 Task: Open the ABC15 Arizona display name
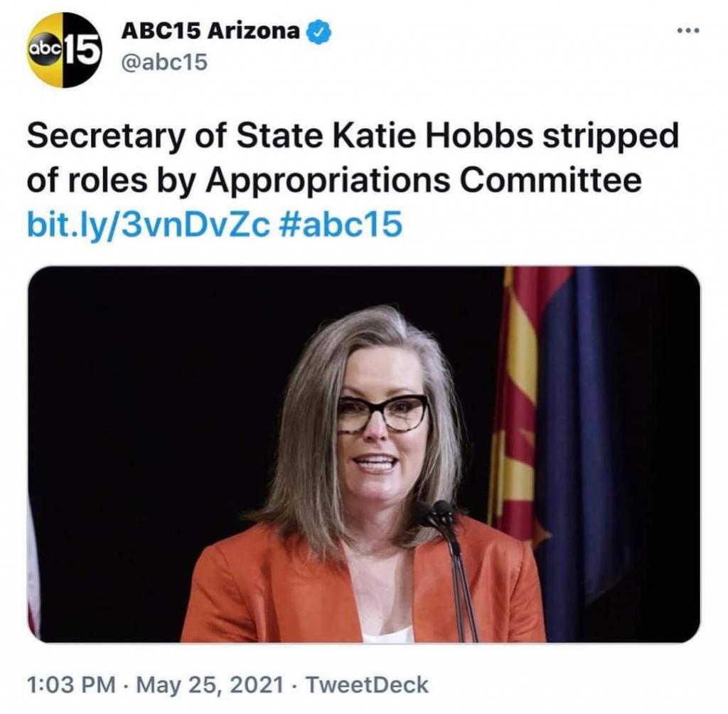click(x=210, y=32)
